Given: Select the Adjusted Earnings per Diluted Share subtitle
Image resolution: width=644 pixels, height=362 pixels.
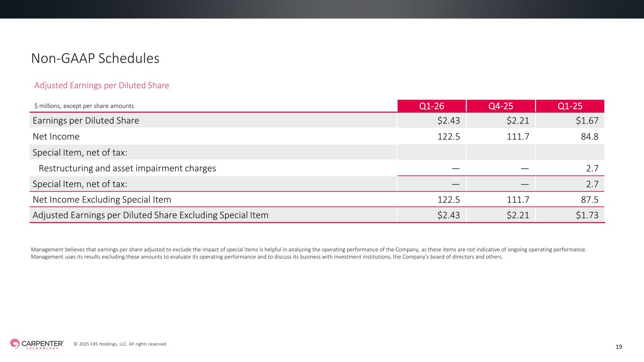Looking at the screenshot, I should coord(101,85).
